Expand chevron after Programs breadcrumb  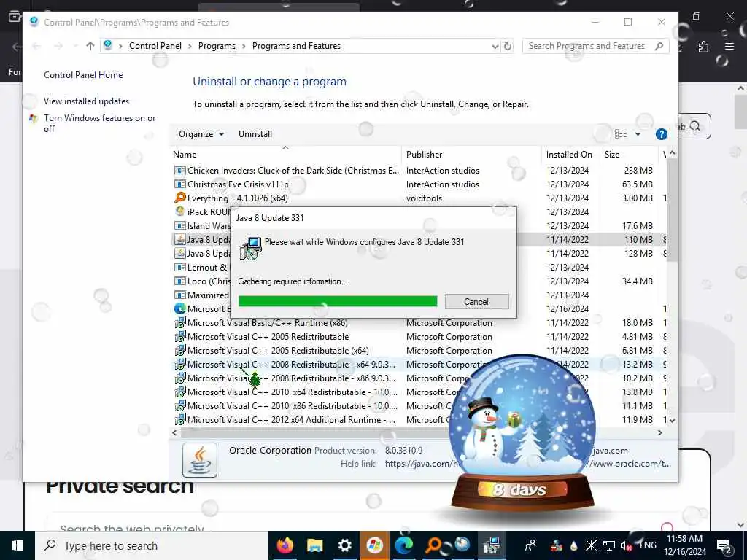[244, 46]
